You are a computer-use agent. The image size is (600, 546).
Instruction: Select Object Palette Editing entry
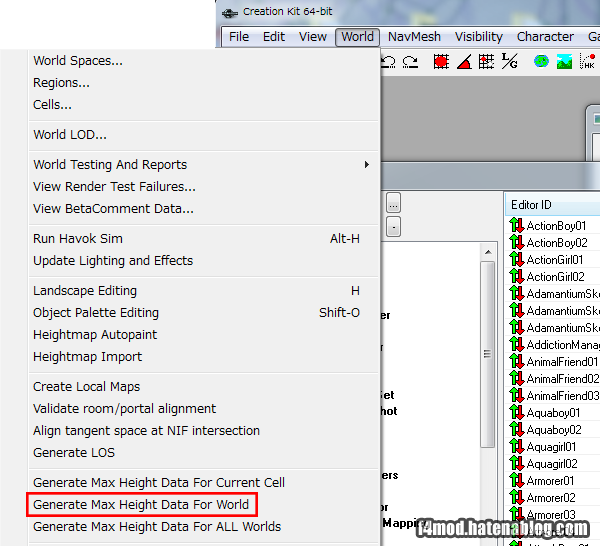pos(204,313)
